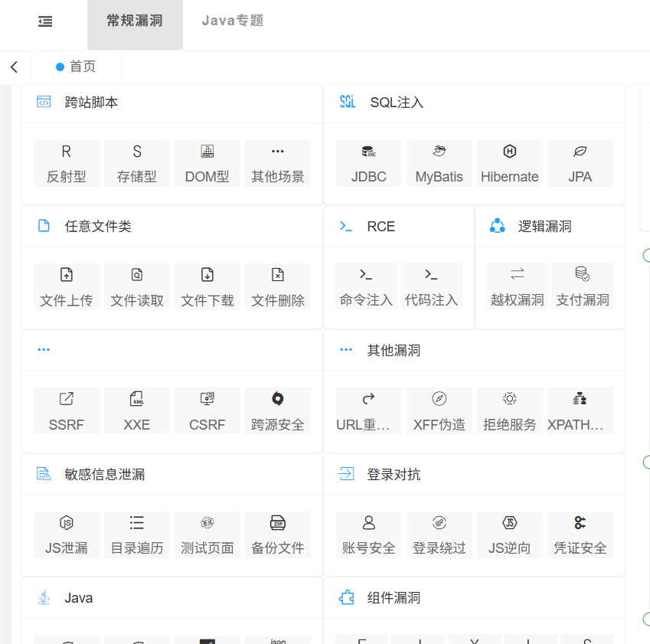Open the 越权漏洞 item

[518, 286]
